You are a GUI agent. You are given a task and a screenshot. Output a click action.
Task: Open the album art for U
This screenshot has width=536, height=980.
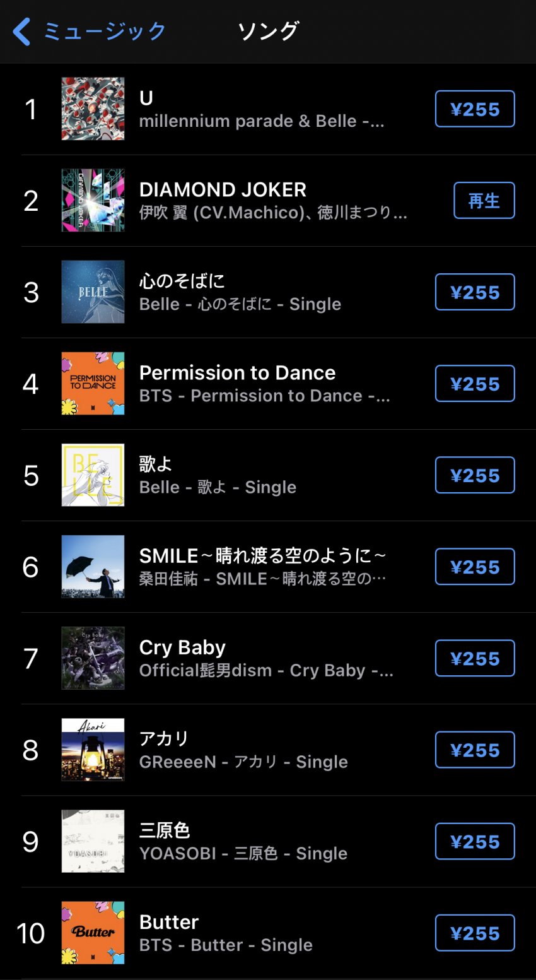coord(93,109)
